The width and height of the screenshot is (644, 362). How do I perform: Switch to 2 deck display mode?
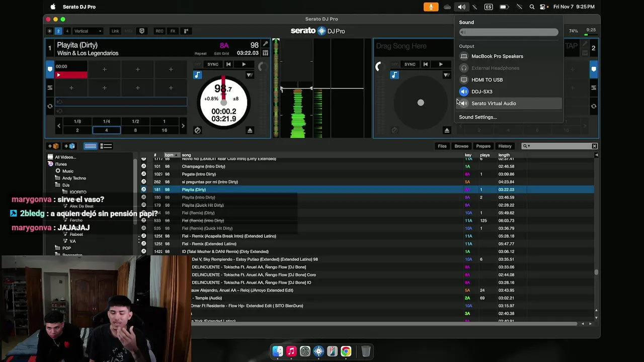58,31
